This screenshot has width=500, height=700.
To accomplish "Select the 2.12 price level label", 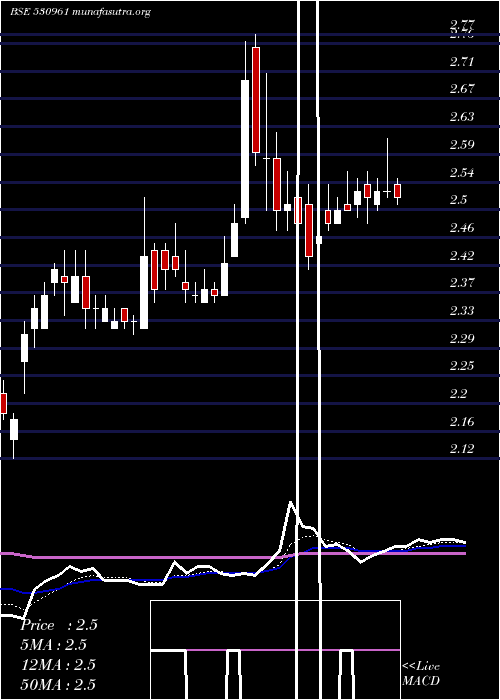I will 462,449.
